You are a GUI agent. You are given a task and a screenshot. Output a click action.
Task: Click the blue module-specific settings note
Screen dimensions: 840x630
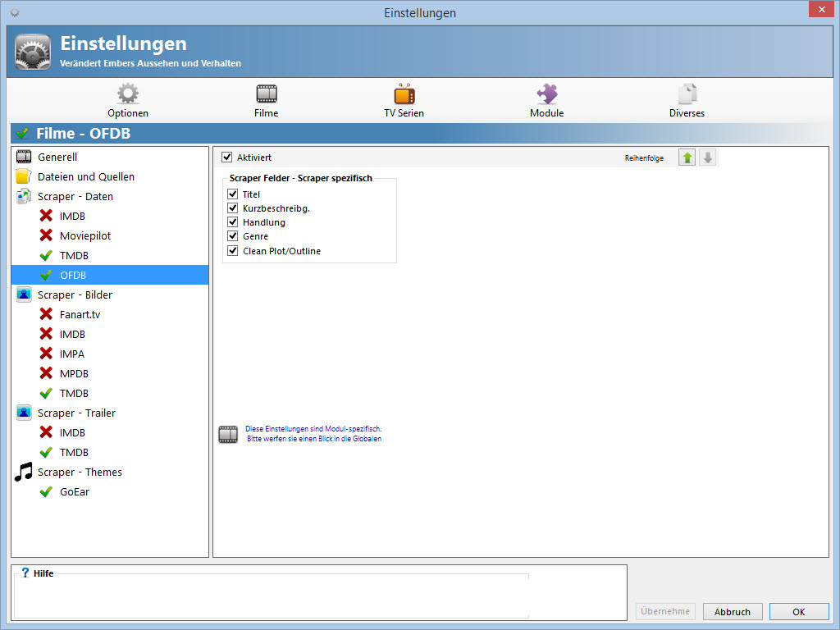pyautogui.click(x=313, y=433)
